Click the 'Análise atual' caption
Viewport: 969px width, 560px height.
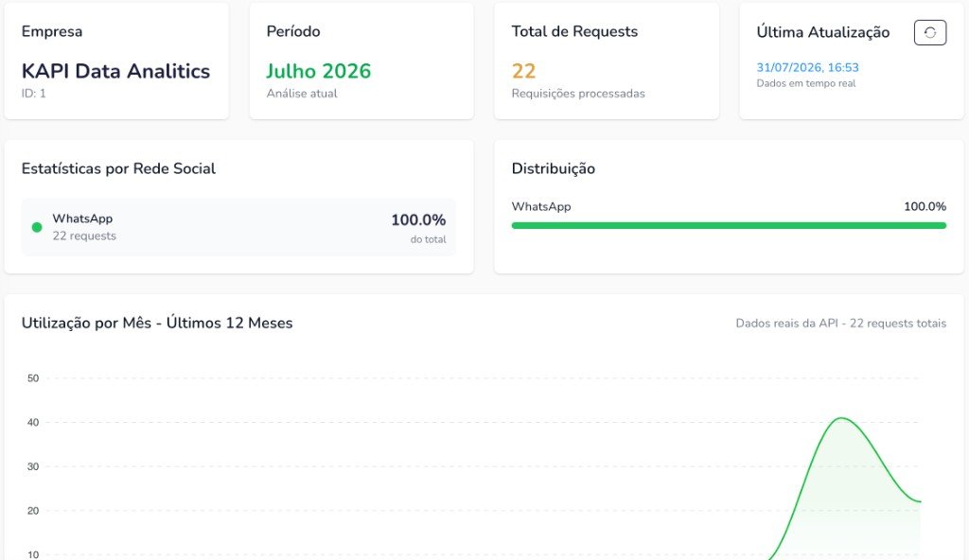302,94
